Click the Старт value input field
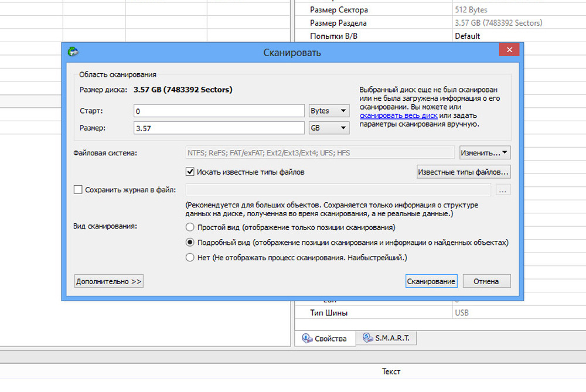Screen dimensions: 586x392 pyautogui.click(x=218, y=111)
